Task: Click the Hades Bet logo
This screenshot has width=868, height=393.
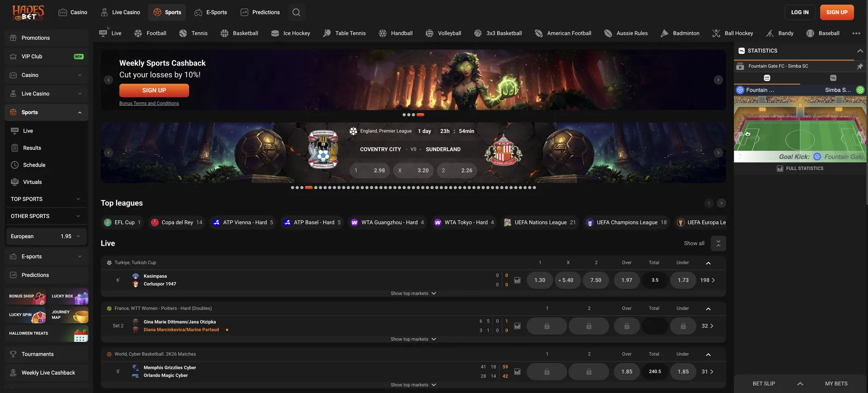Action: pyautogui.click(x=28, y=13)
